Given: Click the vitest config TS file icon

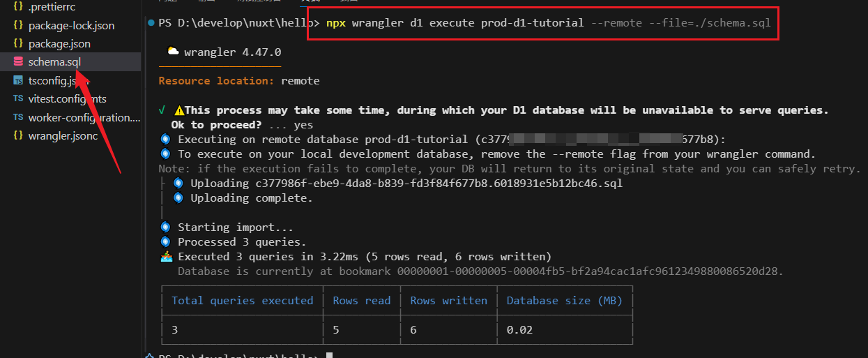Looking at the screenshot, I should [x=18, y=99].
